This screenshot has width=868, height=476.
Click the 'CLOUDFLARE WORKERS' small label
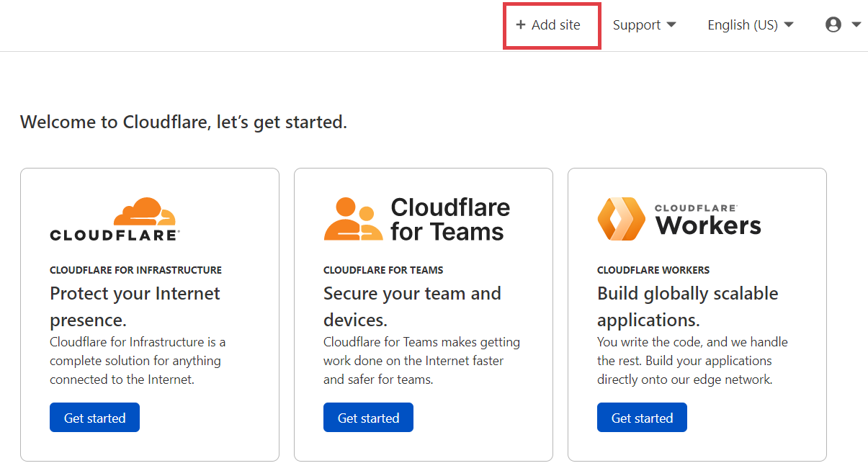[x=653, y=270]
